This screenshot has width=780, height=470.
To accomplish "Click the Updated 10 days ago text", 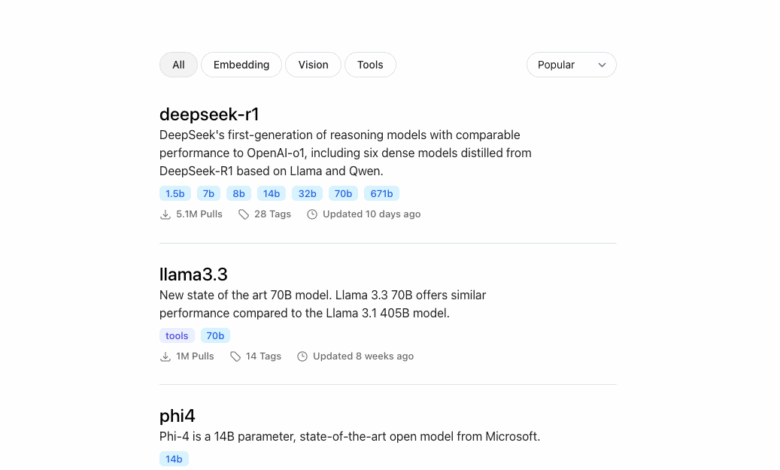I will pyautogui.click(x=372, y=214).
